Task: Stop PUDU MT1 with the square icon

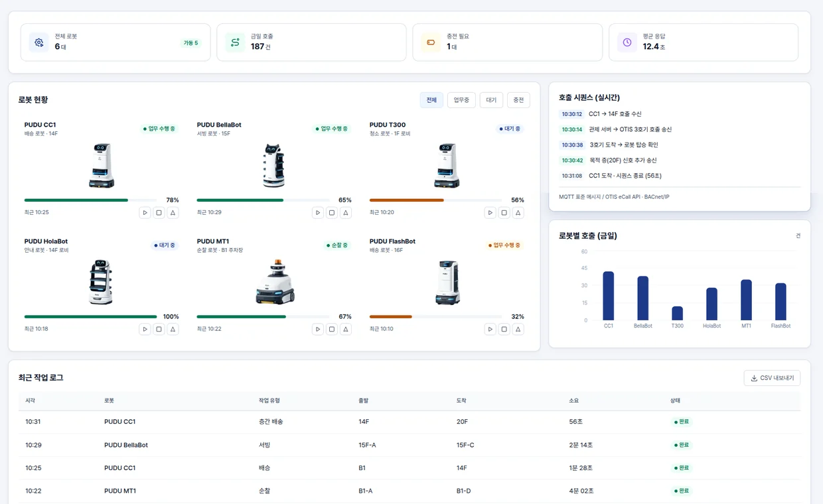Action: (x=331, y=329)
